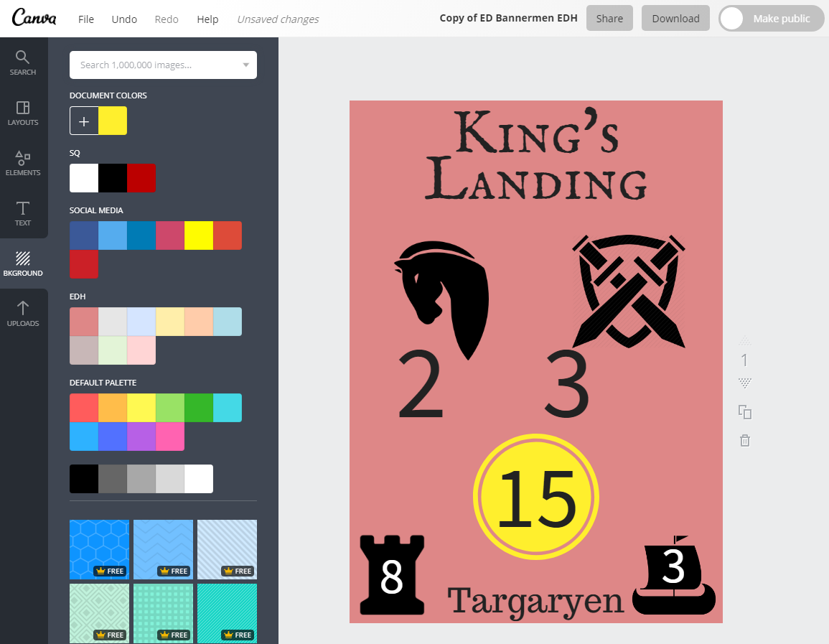
Task: Choose the light blue EDH swatch
Action: click(228, 322)
